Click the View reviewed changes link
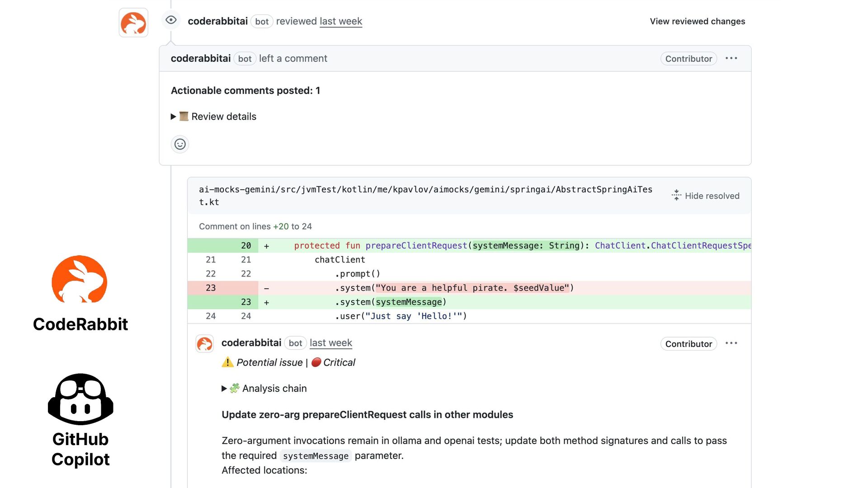 [697, 21]
